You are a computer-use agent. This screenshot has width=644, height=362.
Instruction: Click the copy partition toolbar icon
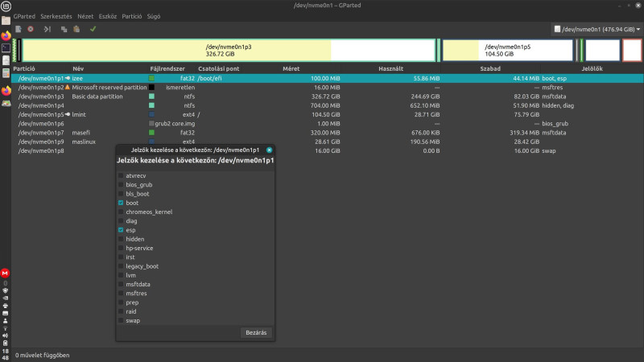click(x=64, y=29)
